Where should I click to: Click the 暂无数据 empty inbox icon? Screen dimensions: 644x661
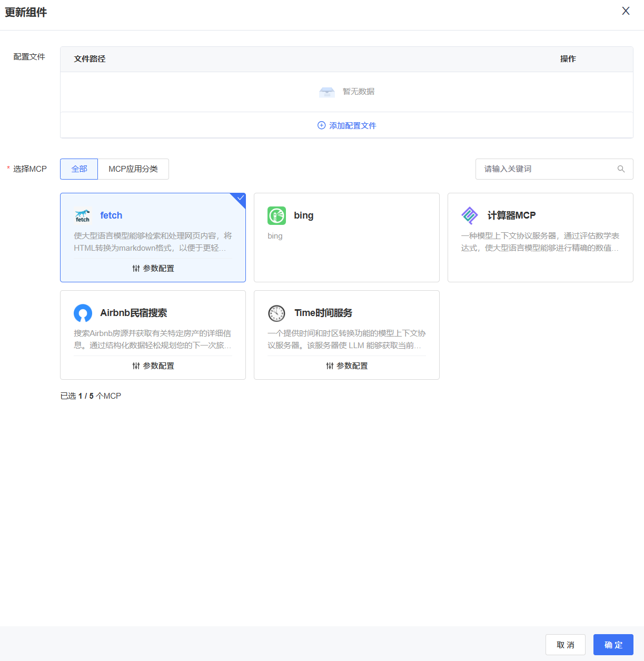point(327,92)
